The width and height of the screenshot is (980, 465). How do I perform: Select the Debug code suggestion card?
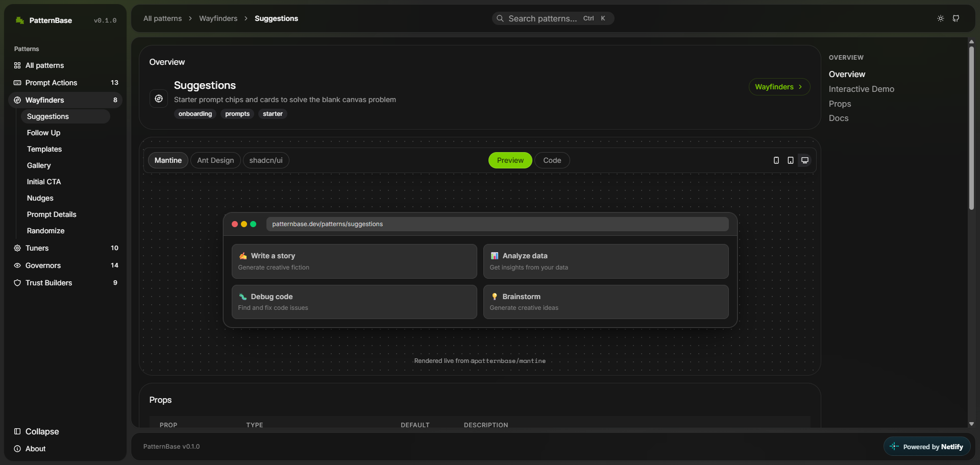pos(354,302)
